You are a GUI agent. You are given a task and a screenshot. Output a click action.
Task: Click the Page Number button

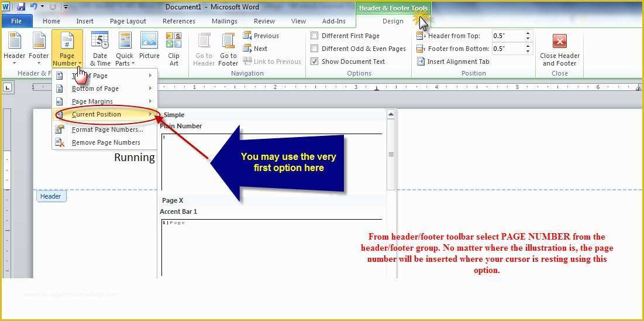pos(67,49)
